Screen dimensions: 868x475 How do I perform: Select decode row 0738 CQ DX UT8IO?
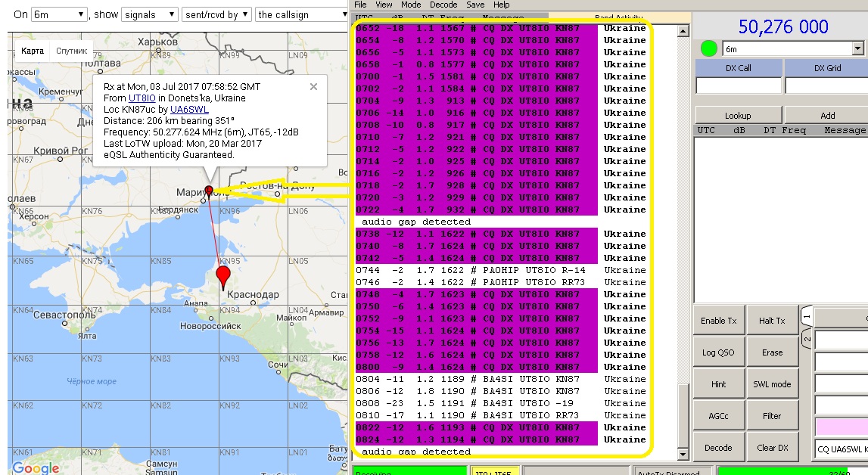click(x=501, y=234)
